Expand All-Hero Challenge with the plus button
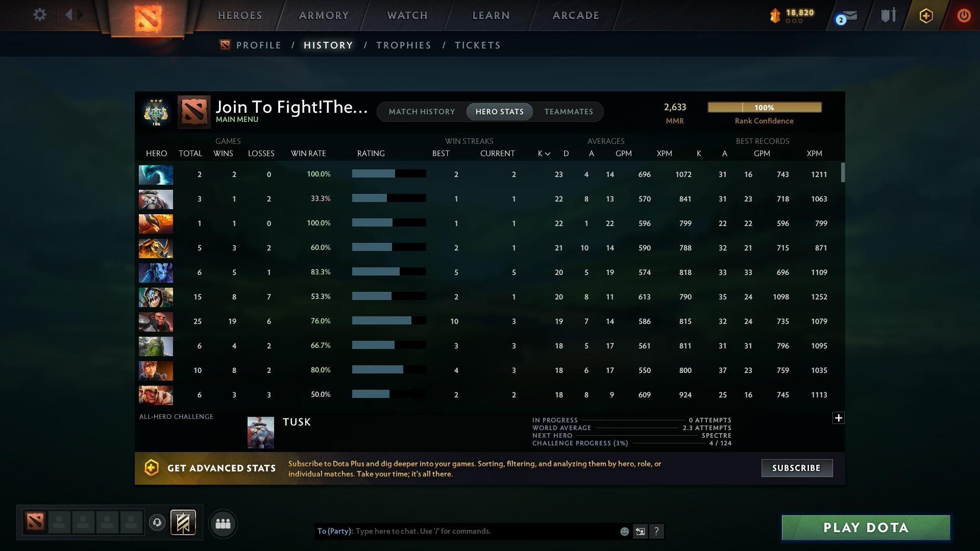This screenshot has height=551, width=980. point(838,418)
